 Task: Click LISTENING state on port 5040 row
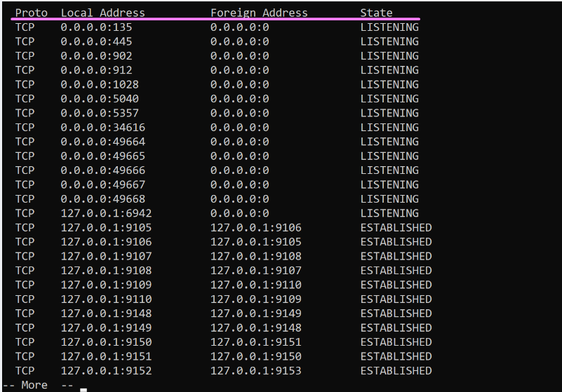click(x=389, y=99)
